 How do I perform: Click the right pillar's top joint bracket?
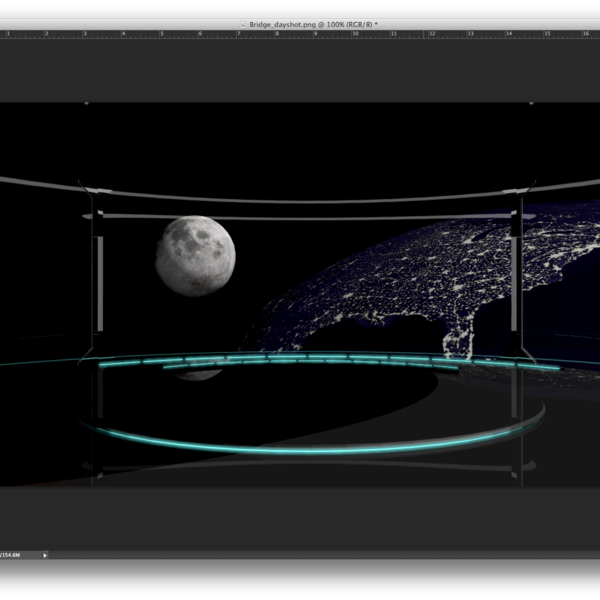click(x=517, y=190)
